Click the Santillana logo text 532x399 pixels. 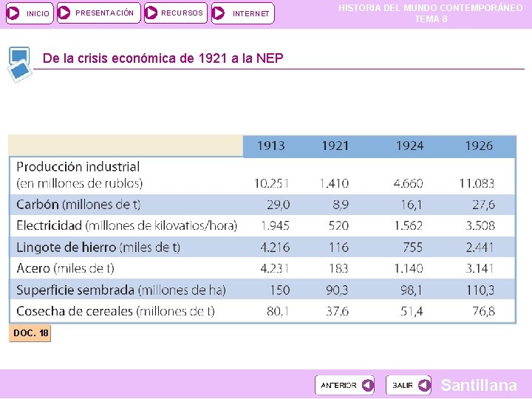(479, 385)
